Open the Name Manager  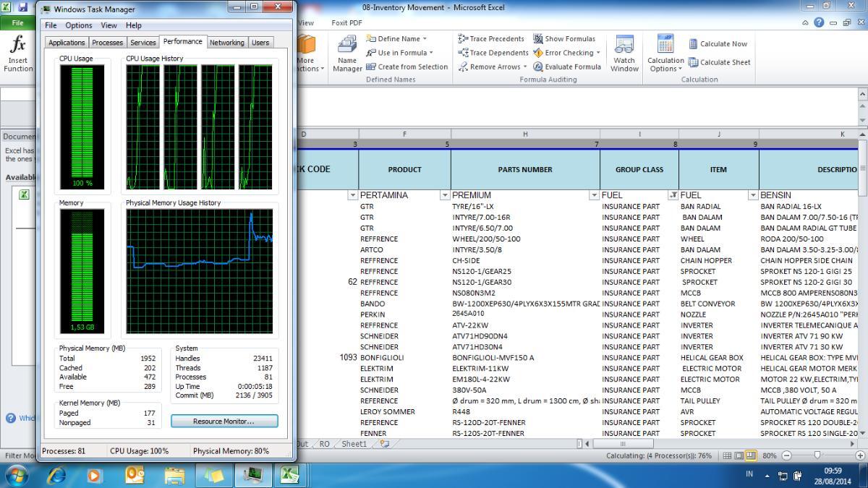347,53
